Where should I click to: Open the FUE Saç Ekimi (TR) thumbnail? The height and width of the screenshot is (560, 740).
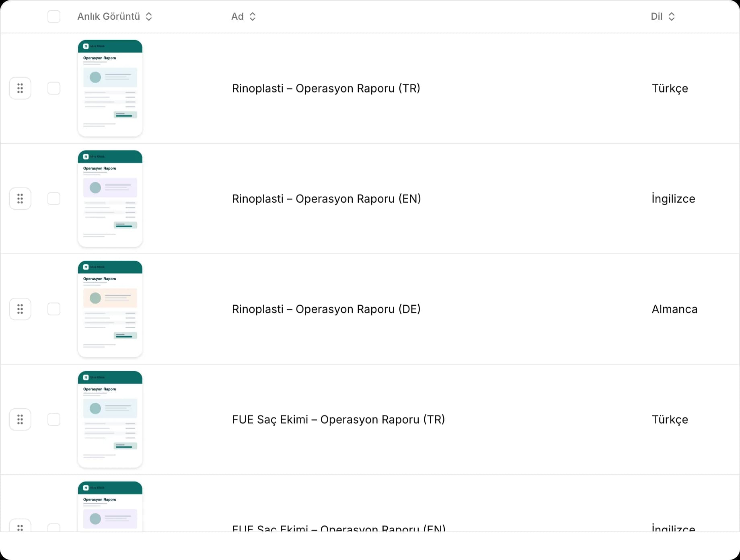coord(110,420)
